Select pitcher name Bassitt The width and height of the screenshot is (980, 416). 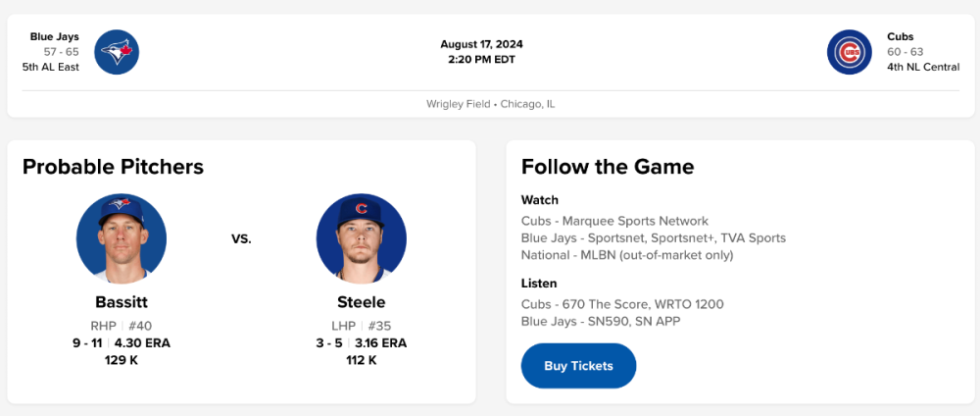pos(122,302)
